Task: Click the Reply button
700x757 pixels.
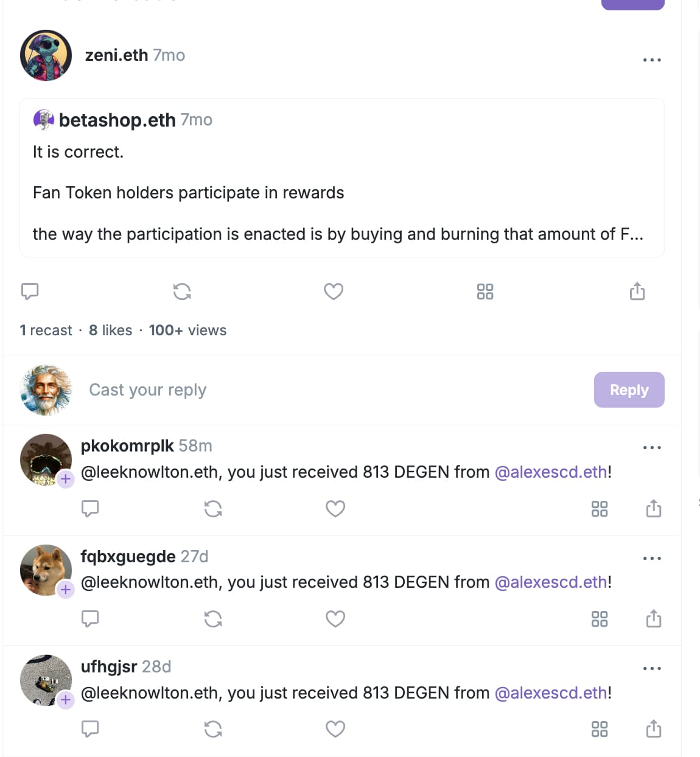Action: click(629, 389)
